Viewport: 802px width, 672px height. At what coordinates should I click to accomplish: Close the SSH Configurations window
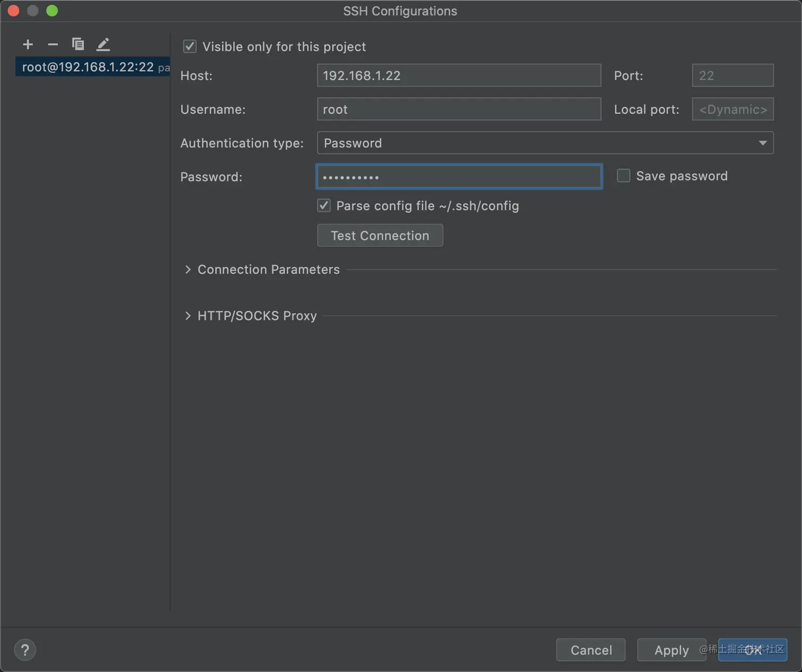[14, 11]
